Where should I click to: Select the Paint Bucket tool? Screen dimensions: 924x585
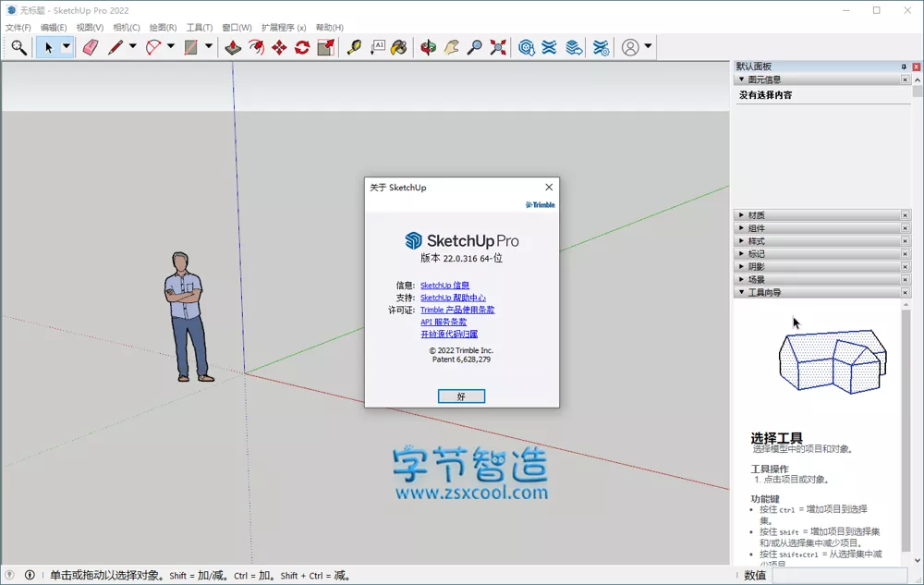pyautogui.click(x=399, y=47)
